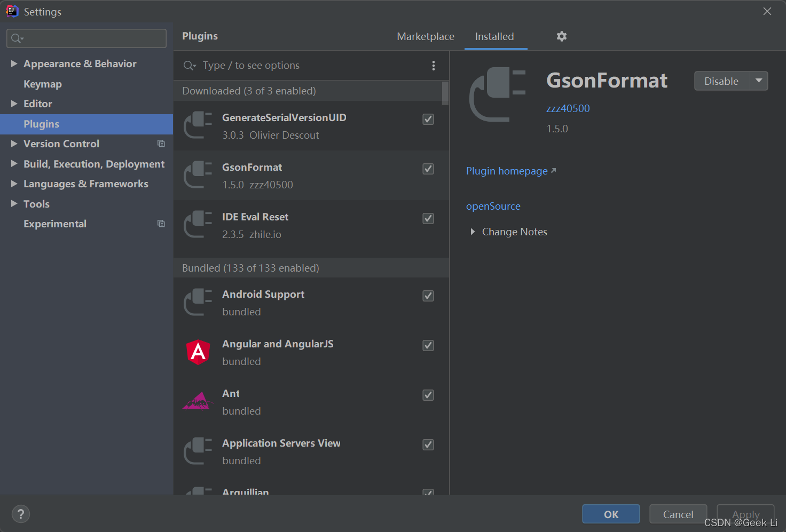
Task: Expand Build, Execution, Deployment arrow
Action: [x=14, y=164]
